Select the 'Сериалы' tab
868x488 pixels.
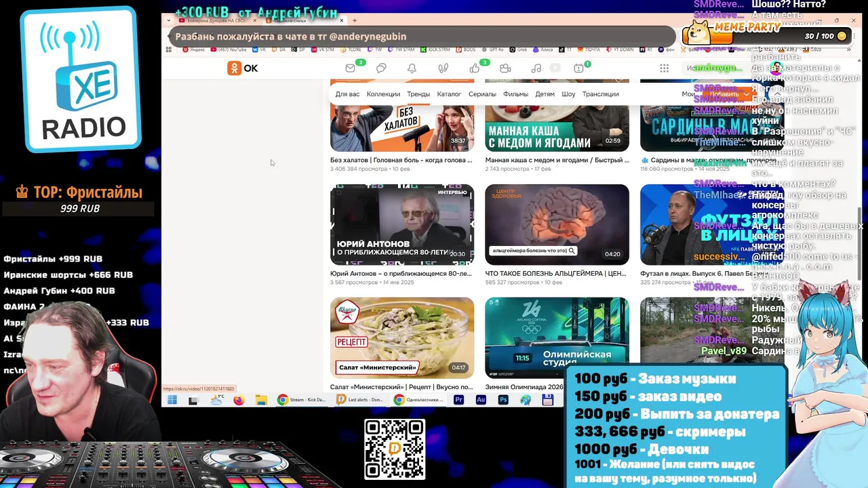482,94
